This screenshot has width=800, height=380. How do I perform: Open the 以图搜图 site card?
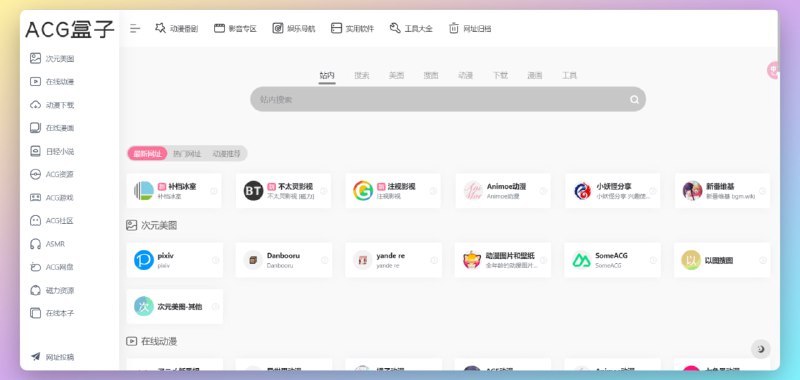(722, 260)
